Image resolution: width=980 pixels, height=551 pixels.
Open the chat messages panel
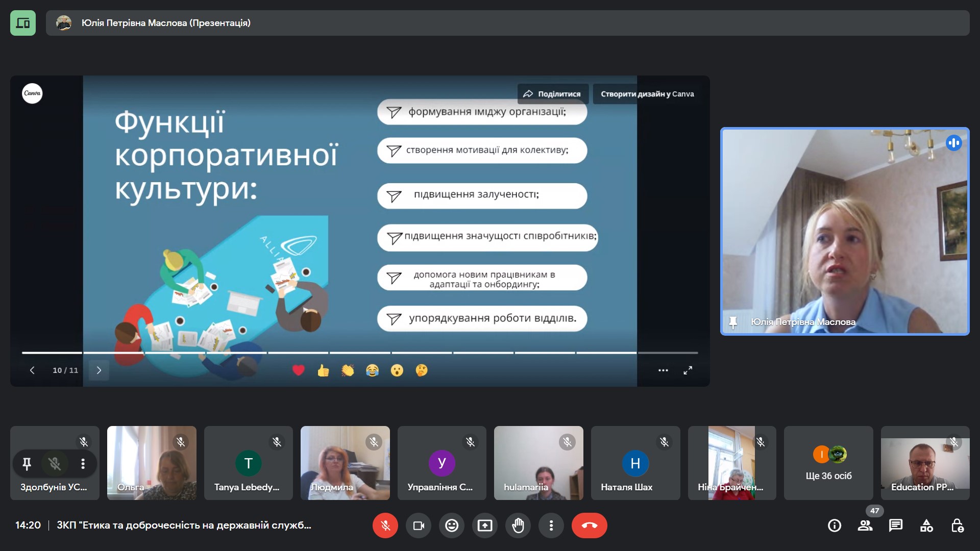click(895, 525)
